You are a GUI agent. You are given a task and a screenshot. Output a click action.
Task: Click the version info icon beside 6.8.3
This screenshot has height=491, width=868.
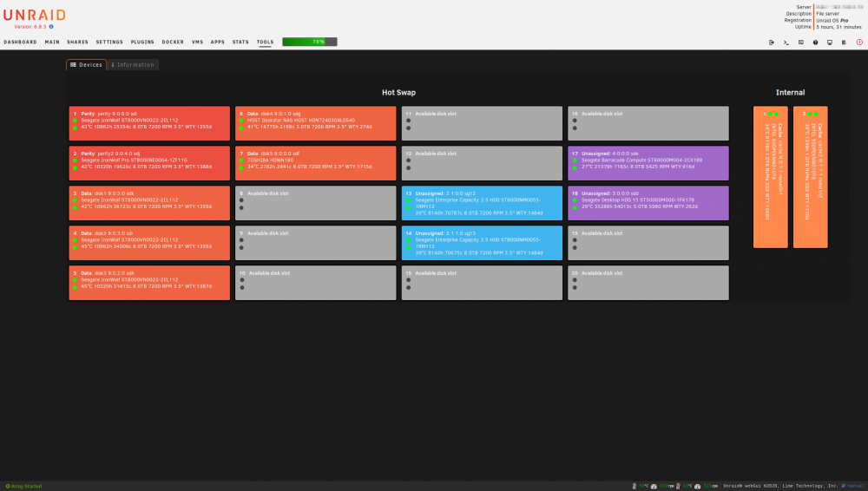(51, 27)
